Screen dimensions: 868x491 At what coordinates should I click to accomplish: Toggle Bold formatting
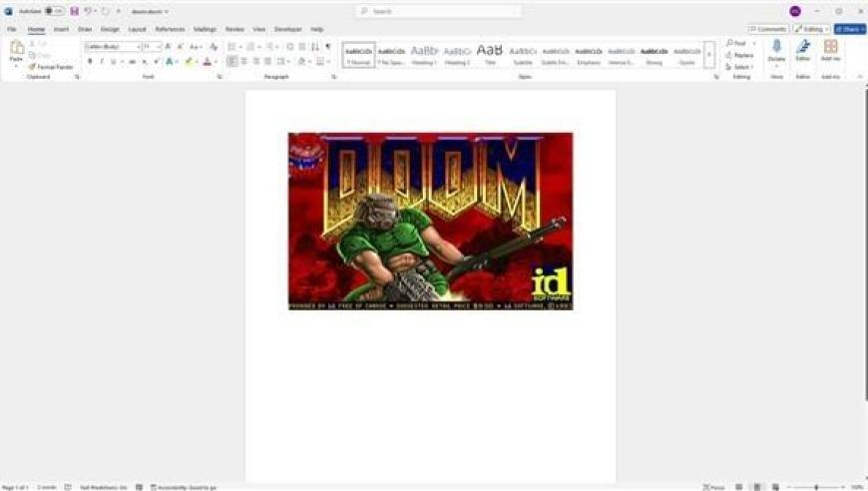tap(90, 62)
